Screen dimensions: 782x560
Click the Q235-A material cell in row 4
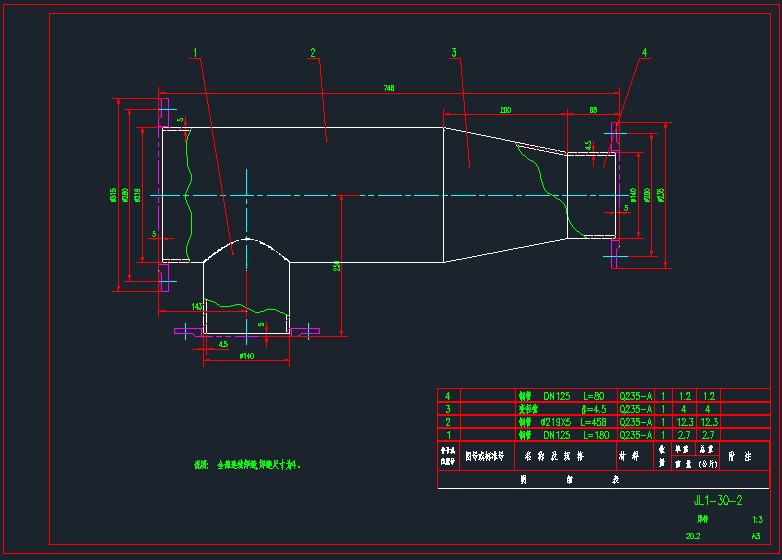pos(635,396)
